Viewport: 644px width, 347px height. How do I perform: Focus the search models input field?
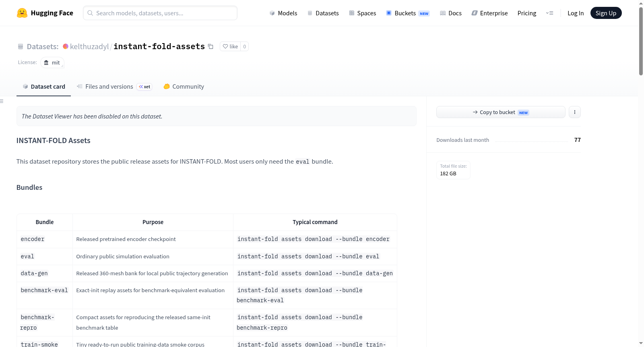(x=160, y=13)
